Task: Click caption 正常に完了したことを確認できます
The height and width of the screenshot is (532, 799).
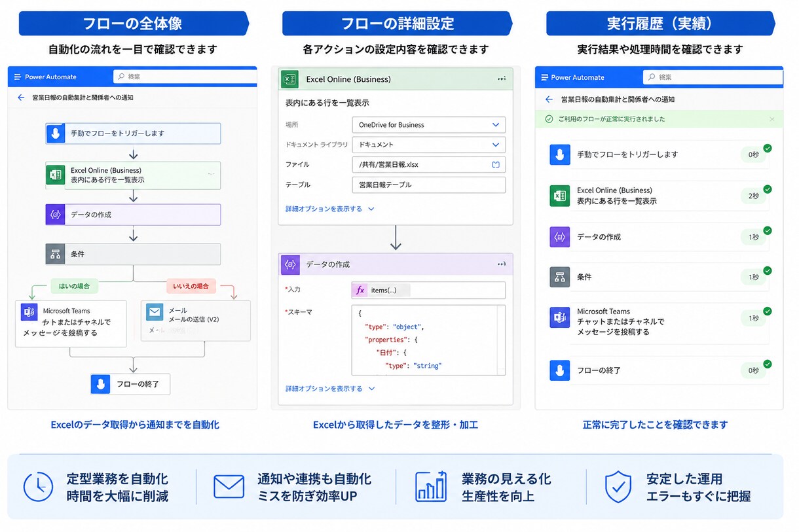Action: coord(655,425)
